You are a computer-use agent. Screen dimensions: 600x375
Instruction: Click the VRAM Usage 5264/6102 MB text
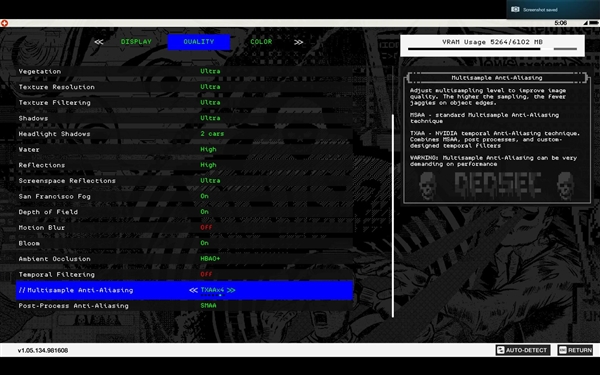pos(492,42)
